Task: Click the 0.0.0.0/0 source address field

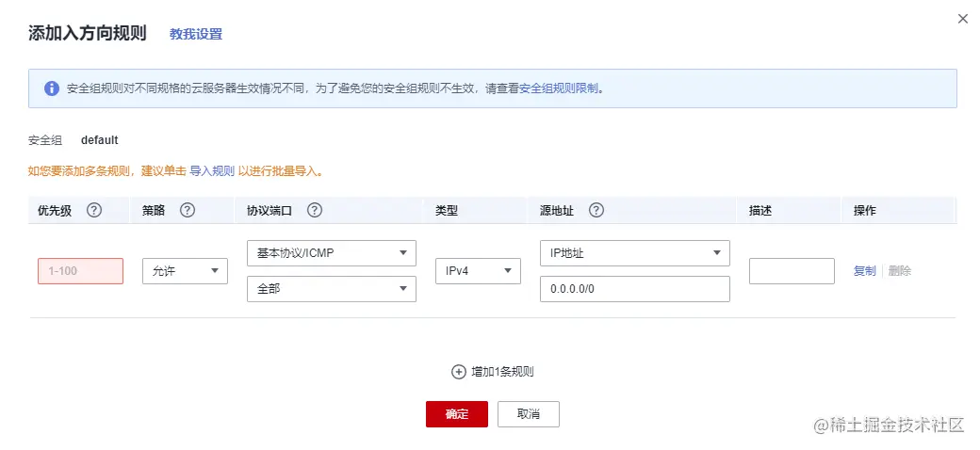Action: click(x=635, y=290)
